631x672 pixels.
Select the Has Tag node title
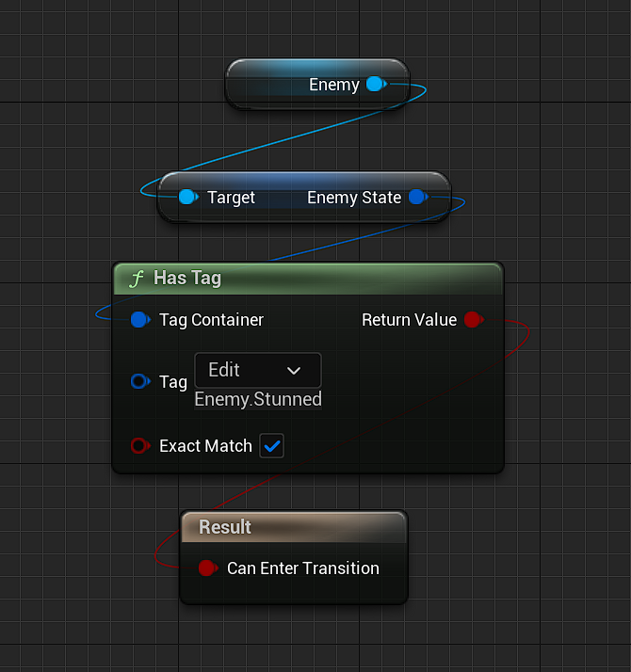pyautogui.click(x=187, y=279)
